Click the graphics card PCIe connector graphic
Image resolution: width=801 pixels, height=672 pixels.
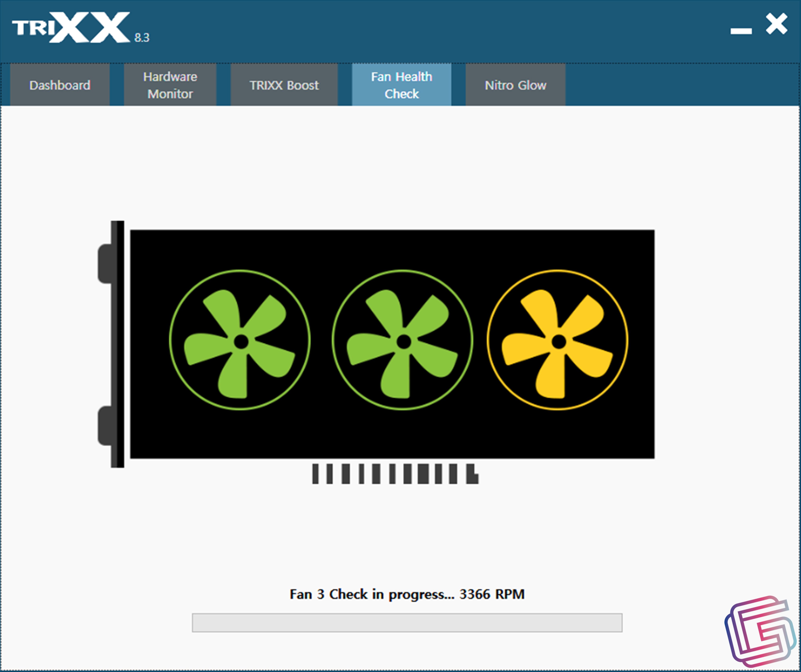coord(395,474)
